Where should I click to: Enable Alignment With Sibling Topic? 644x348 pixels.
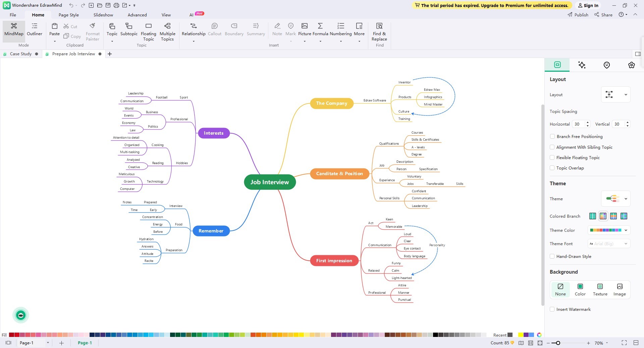pyautogui.click(x=552, y=147)
